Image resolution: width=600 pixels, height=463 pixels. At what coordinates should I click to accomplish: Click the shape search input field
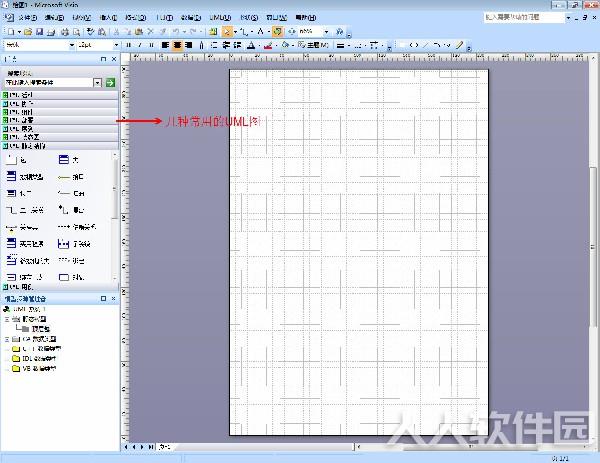(49, 82)
